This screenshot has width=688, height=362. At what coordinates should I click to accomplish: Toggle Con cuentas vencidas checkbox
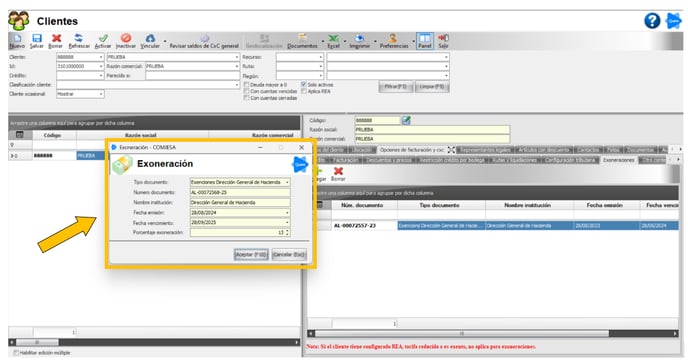point(247,91)
